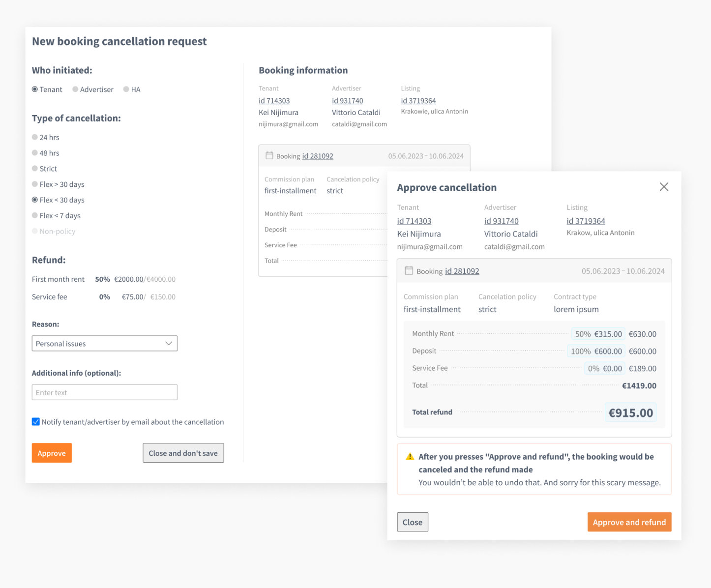Image resolution: width=711 pixels, height=588 pixels.
Task: Select the Tenant initiator radio button
Action: click(x=35, y=89)
